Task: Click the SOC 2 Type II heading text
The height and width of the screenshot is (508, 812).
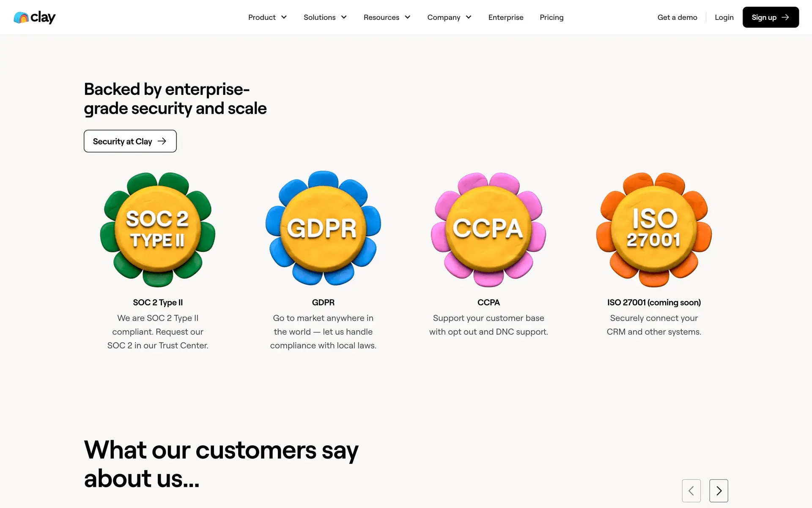Action: click(158, 302)
